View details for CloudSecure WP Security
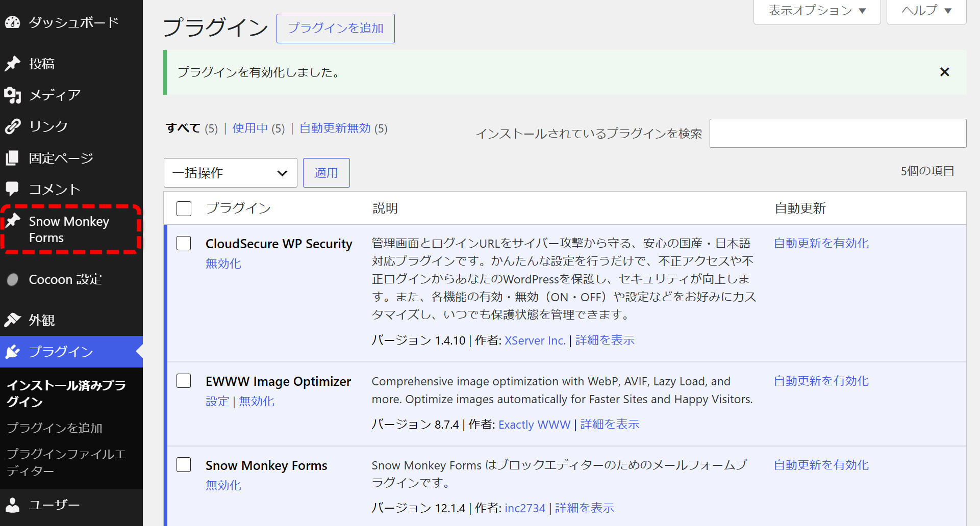 coord(605,340)
